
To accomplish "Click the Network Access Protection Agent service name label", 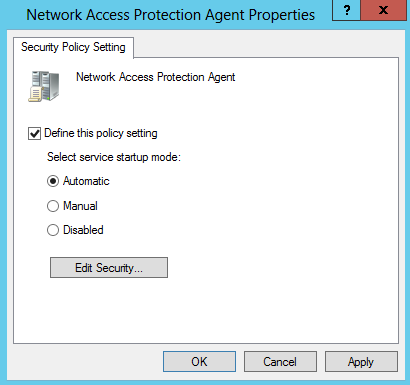I will coord(156,77).
